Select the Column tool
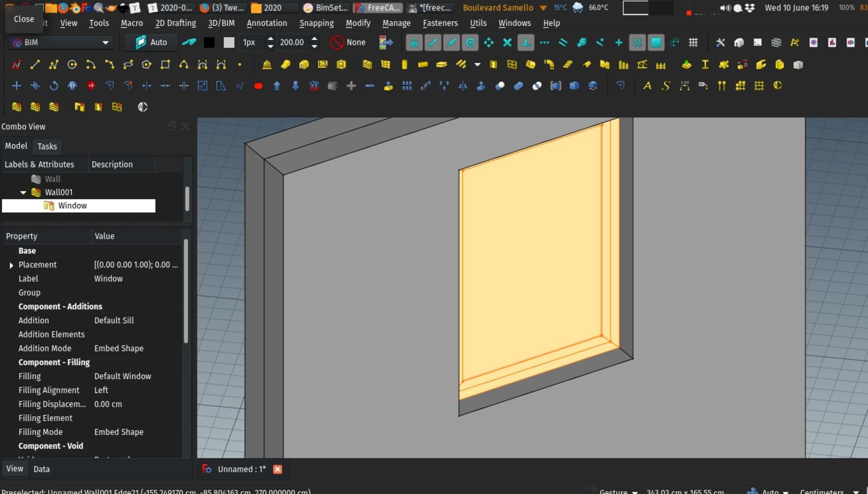This screenshot has height=494, width=868. [404, 65]
